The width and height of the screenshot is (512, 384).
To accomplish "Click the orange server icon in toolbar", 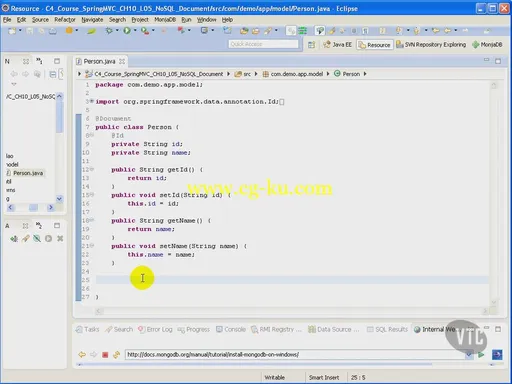I will (x=69, y=31).
